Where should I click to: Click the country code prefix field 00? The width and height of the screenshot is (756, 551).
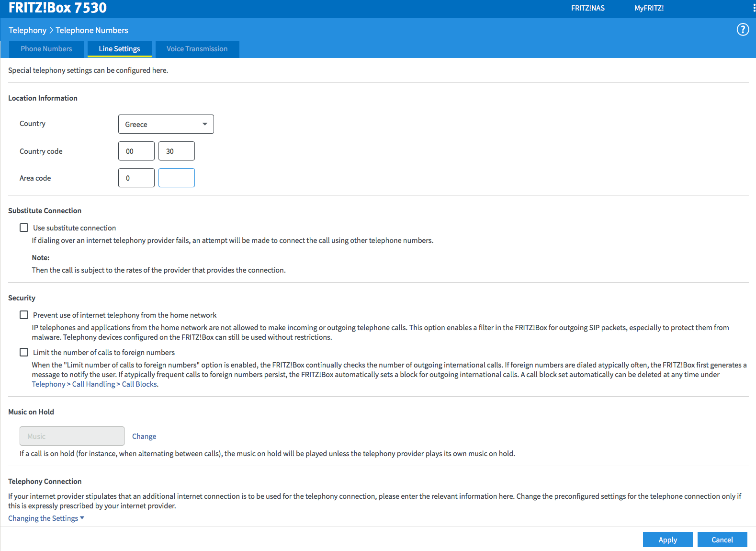136,151
